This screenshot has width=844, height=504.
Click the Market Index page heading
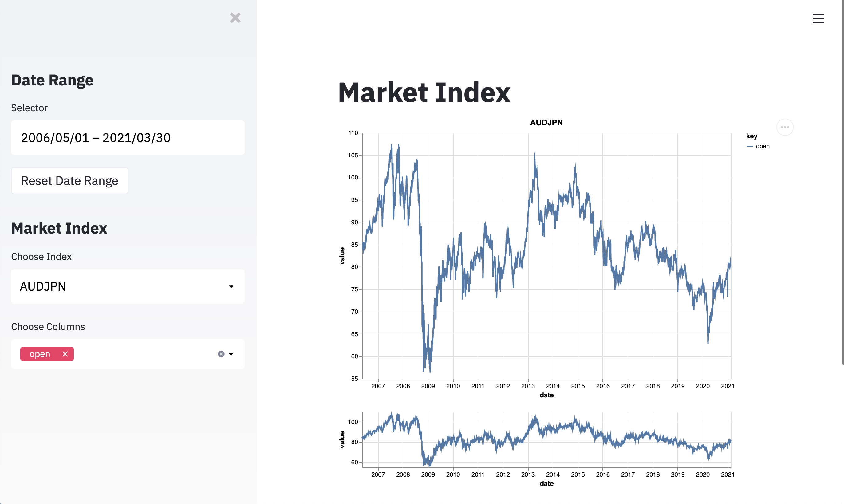pyautogui.click(x=424, y=93)
